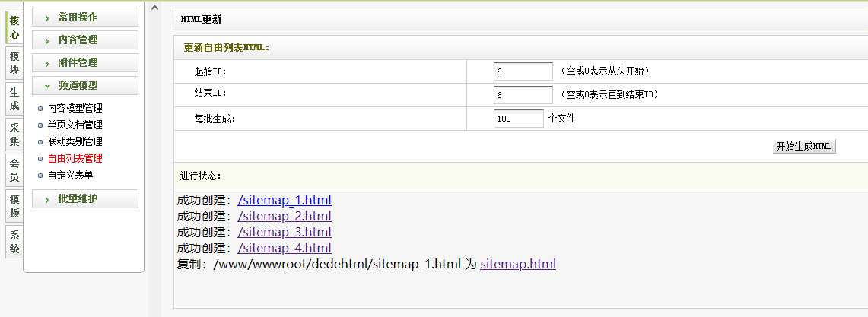
Task: Expand the 附件管理 menu section
Action: [x=84, y=63]
